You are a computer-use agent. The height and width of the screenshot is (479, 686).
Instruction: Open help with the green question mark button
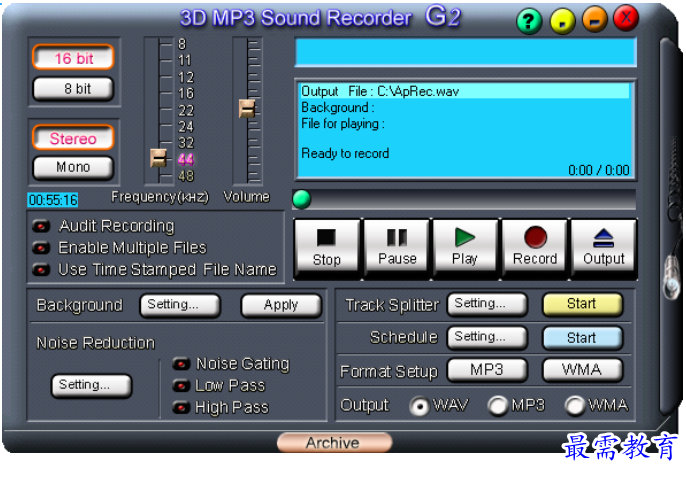[x=528, y=21]
